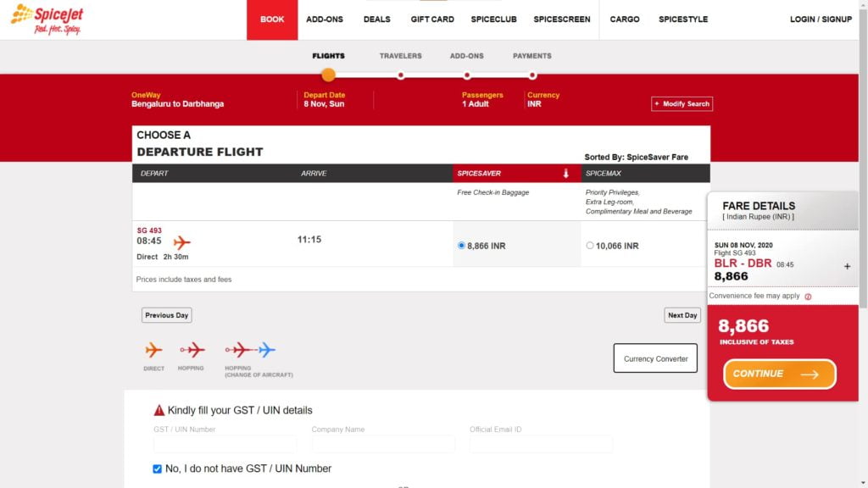Click the SpiceJet logo
The image size is (868, 488).
tap(47, 19)
